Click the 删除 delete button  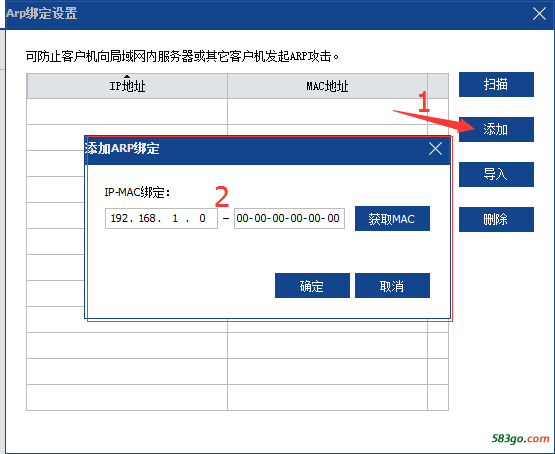click(x=496, y=219)
